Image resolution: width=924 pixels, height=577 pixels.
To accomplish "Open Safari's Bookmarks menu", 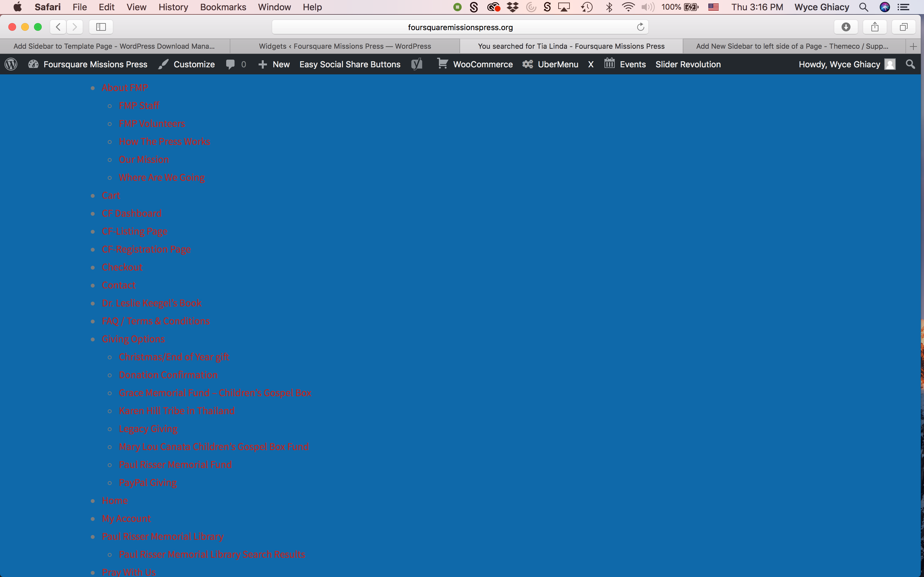I will point(223,7).
